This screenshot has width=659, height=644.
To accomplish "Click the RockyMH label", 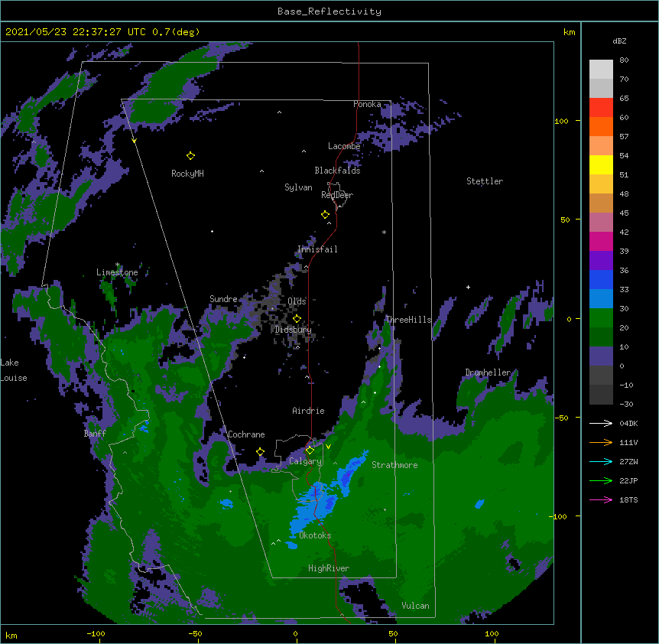I will 187,174.
